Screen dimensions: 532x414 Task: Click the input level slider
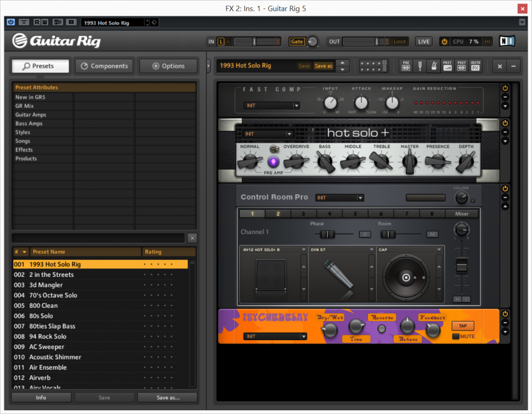coord(255,41)
